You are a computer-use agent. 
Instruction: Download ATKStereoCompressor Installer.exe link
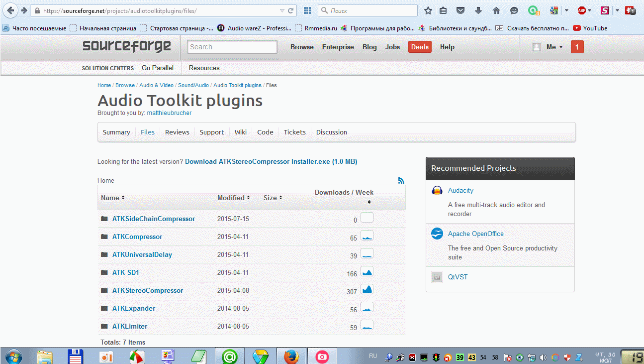point(271,161)
